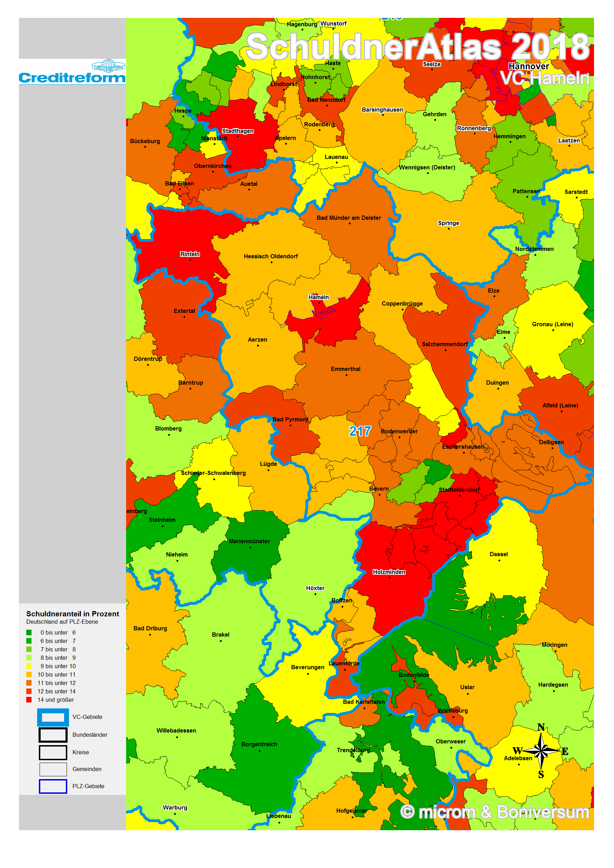
Task: Click the Bad Münder am Deister label
Action: pos(349,218)
